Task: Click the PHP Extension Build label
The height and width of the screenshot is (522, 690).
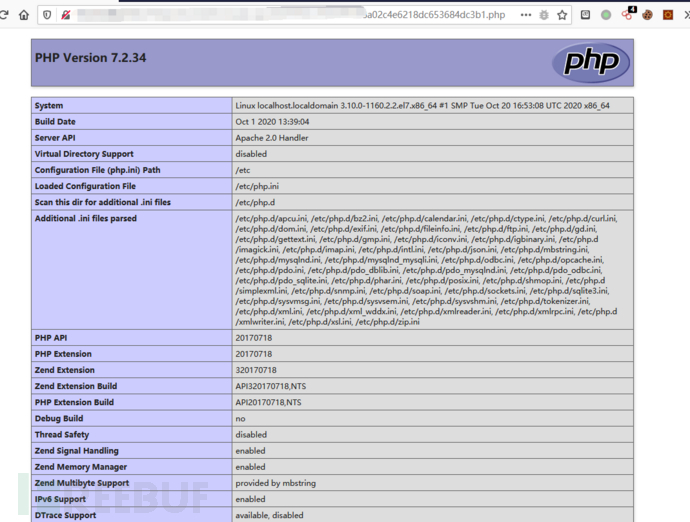Action: point(74,402)
